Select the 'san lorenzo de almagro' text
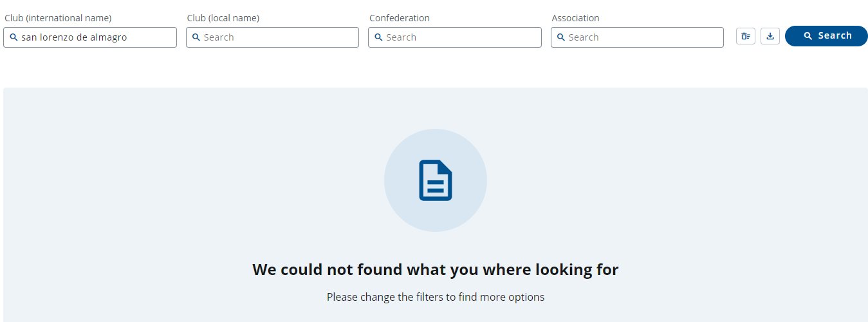The height and width of the screenshot is (322, 868). [74, 37]
